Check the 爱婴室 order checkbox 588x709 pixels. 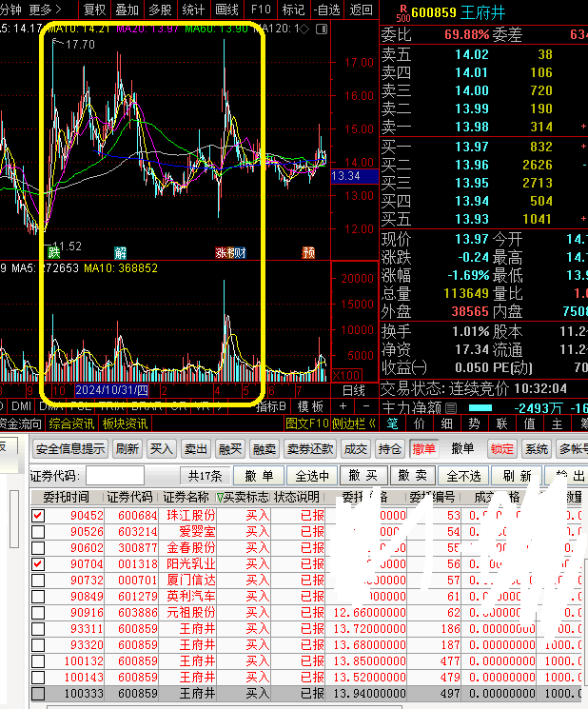[38, 532]
